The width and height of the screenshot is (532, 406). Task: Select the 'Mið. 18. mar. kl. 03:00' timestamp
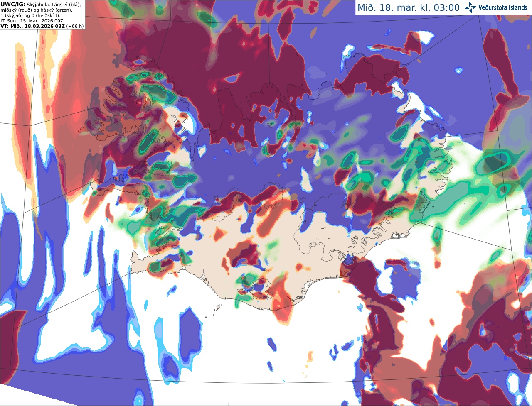pos(409,8)
